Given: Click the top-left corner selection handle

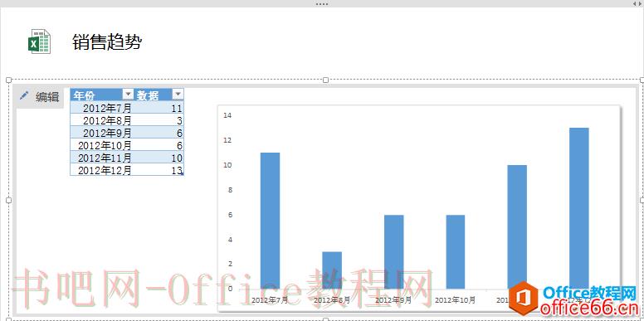Looking at the screenshot, I should 8,80.
